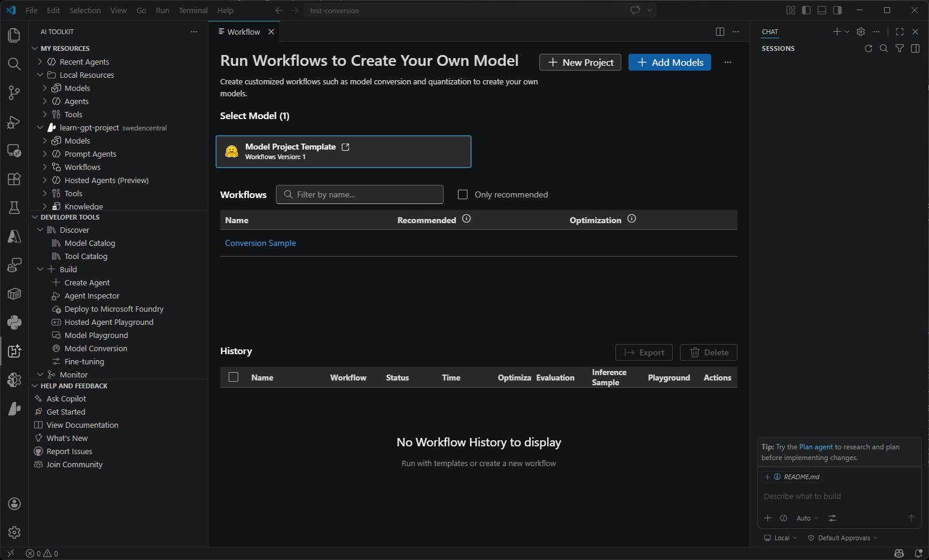Toggle the Plan agent README.md attachment context
This screenshot has height=560, width=929.
(791, 476)
